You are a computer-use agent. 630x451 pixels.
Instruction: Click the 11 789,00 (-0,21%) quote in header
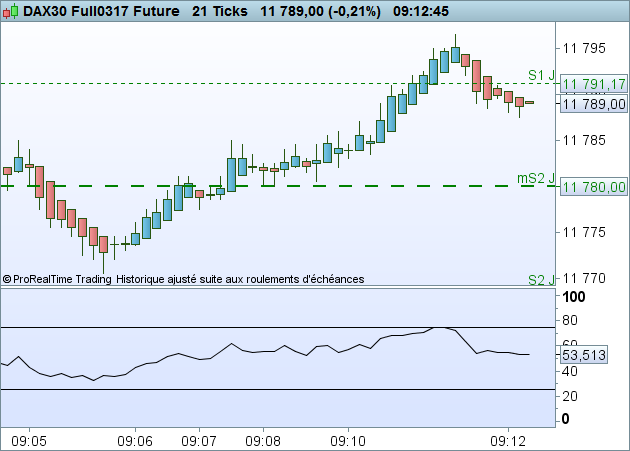(x=320, y=11)
